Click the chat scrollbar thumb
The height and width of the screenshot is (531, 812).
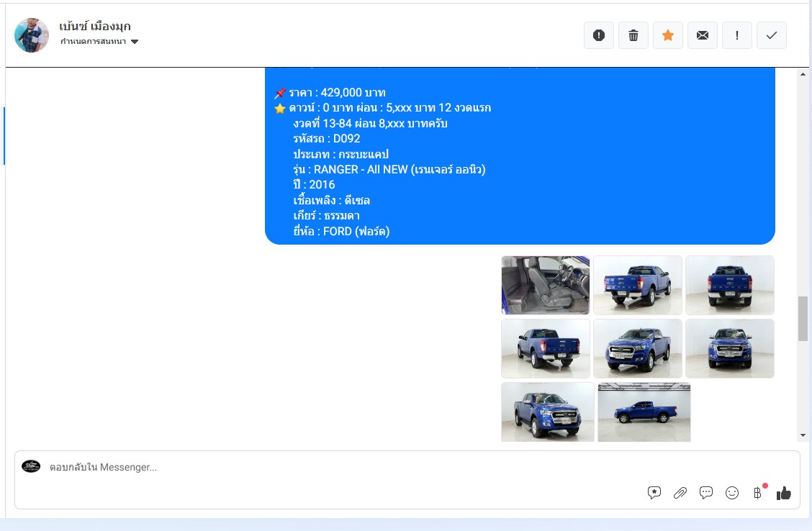[803, 319]
